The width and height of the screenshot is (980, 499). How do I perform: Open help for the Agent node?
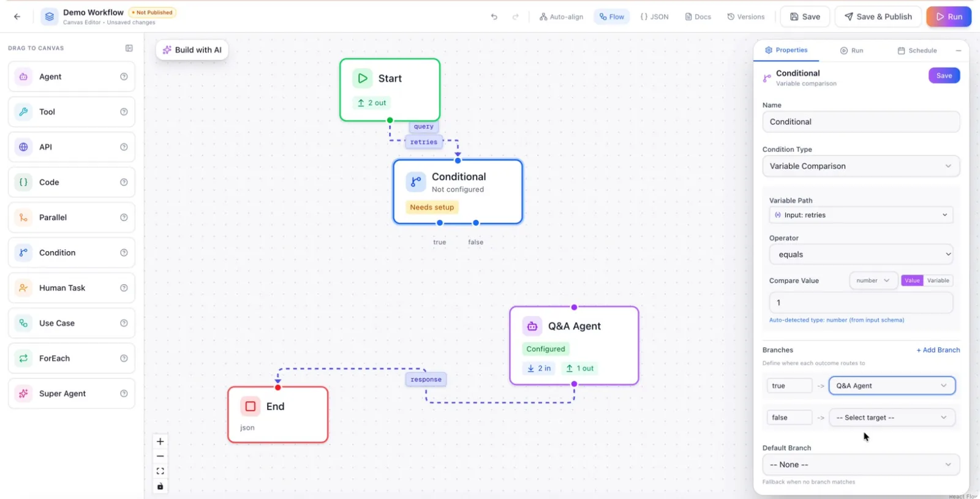(x=124, y=77)
